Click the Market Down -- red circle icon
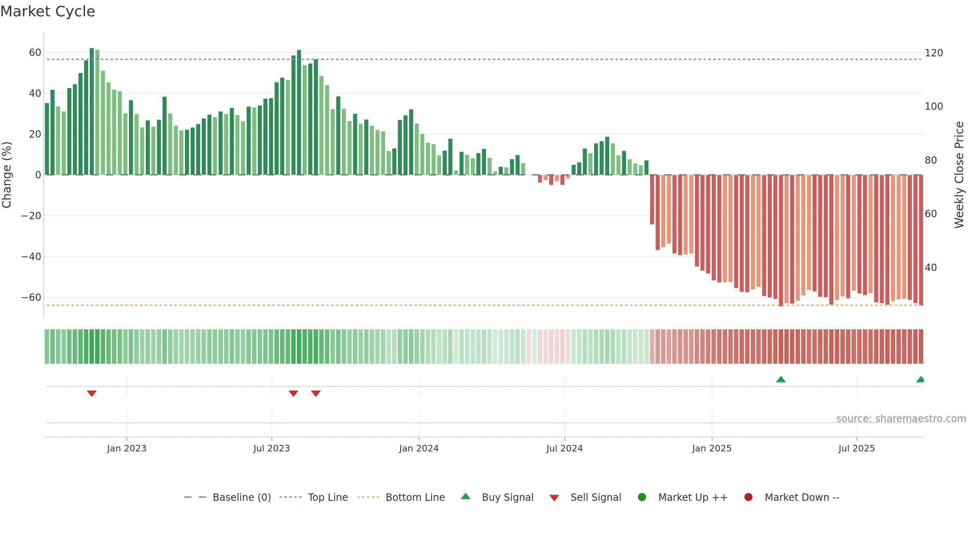The width and height of the screenshot is (980, 551). pos(748,497)
